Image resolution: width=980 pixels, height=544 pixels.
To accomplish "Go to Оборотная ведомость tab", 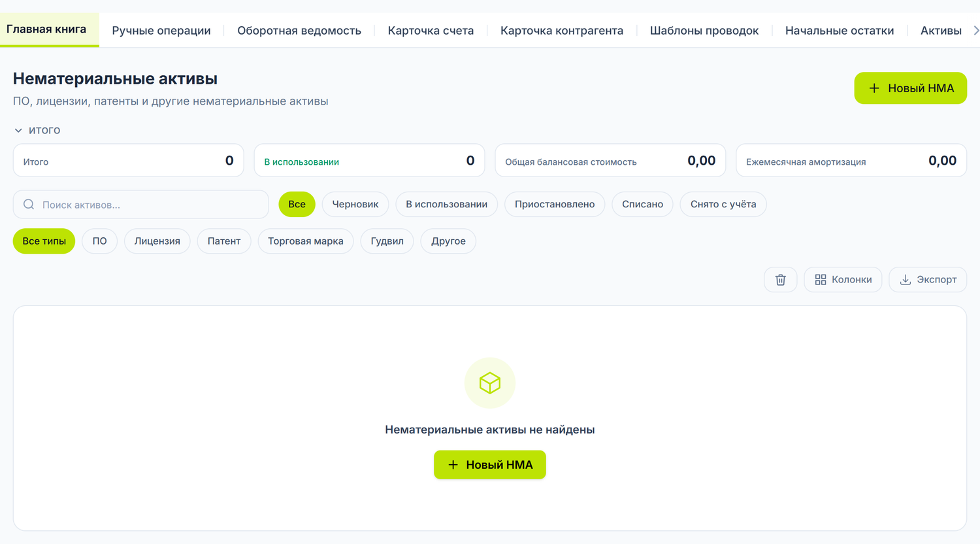I will [x=299, y=30].
